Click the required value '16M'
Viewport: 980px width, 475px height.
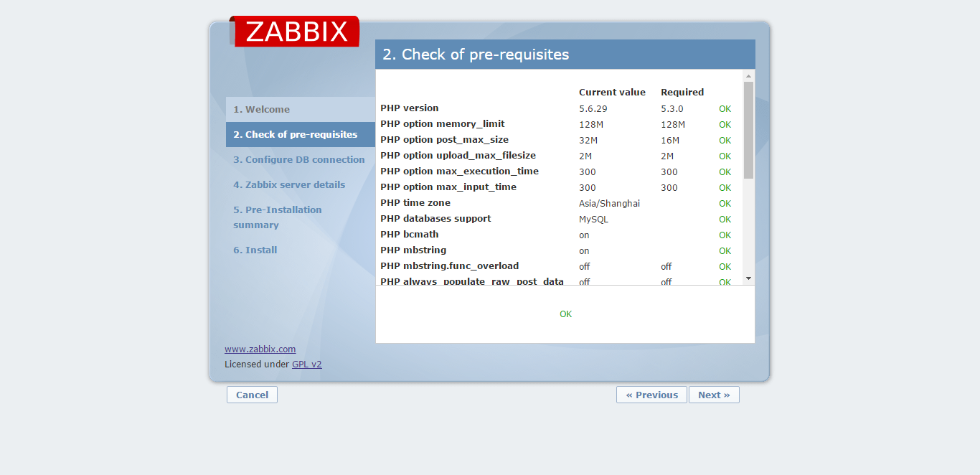pos(670,140)
